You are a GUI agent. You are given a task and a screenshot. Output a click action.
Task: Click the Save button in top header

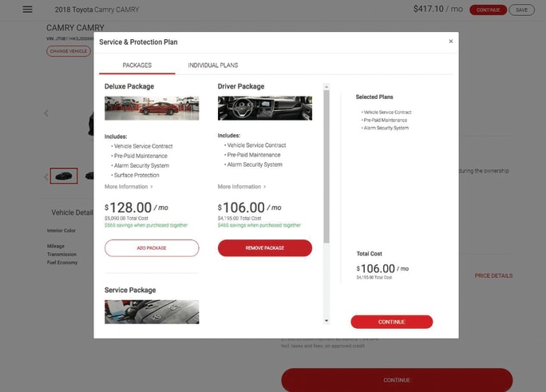pos(521,10)
